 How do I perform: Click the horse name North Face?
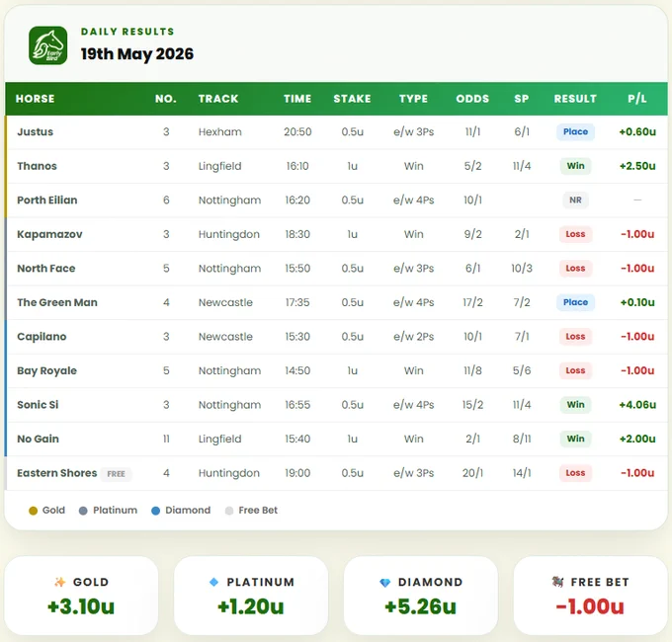[46, 268]
